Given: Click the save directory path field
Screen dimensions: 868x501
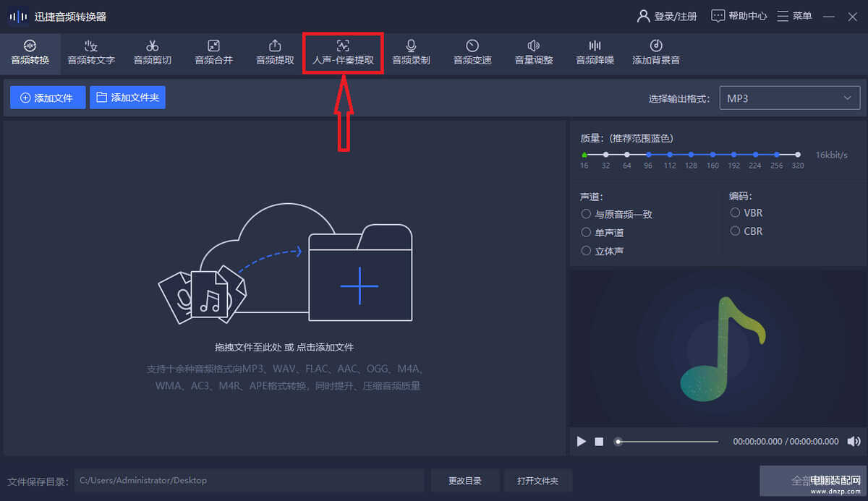Looking at the screenshot, I should pyautogui.click(x=249, y=481).
